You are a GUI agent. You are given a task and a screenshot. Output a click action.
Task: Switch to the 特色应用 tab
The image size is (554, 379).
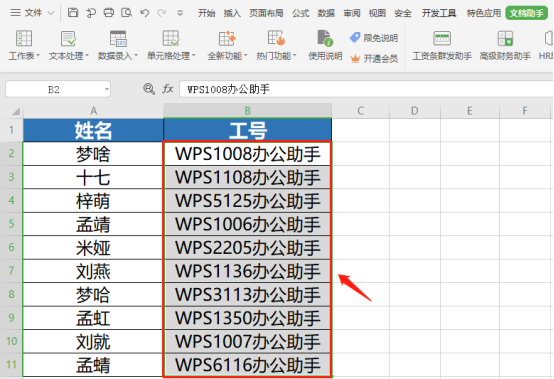(484, 13)
